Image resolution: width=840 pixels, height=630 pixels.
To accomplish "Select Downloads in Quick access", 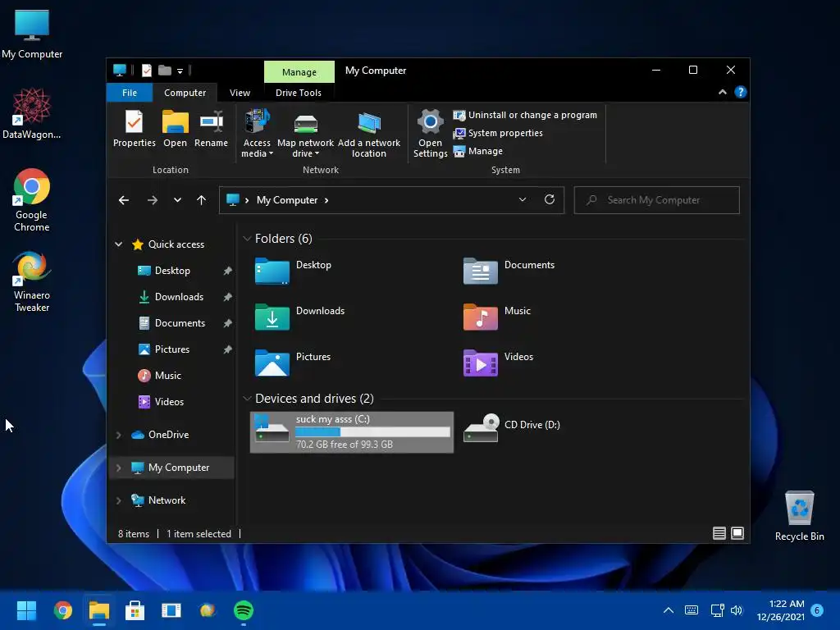I will pyautogui.click(x=178, y=297).
